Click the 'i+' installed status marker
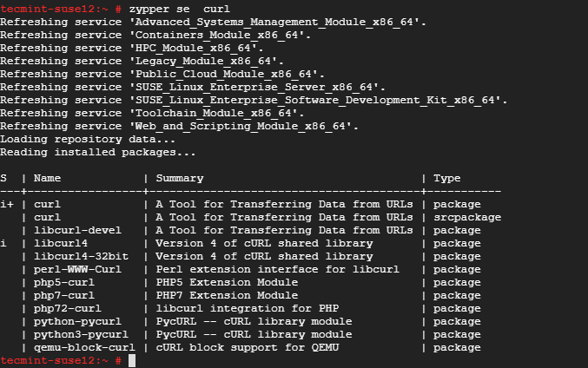The image size is (588, 368). pyautogui.click(x=7, y=204)
